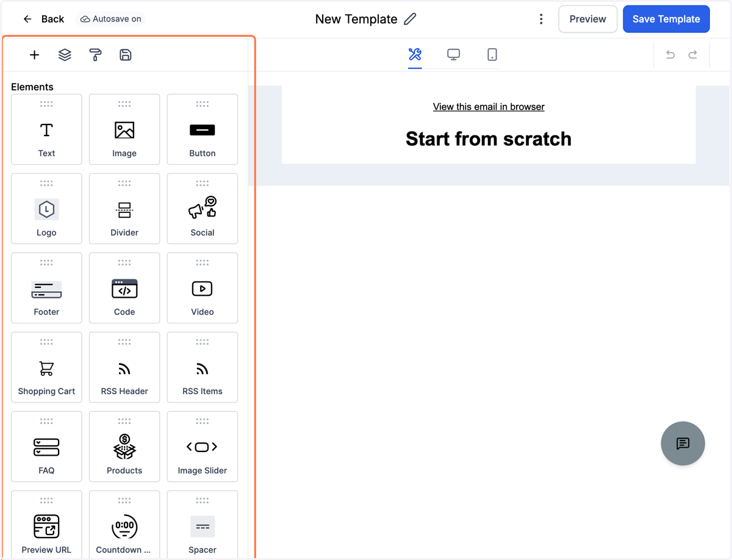Image resolution: width=732 pixels, height=560 pixels.
Task: Click the Elements section heading
Action: click(x=32, y=87)
